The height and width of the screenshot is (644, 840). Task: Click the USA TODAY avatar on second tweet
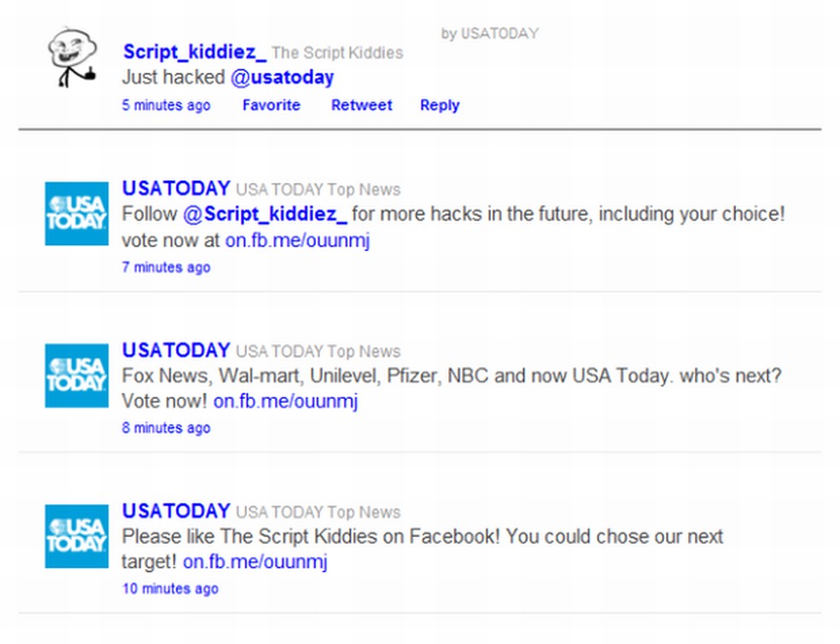coord(75,375)
